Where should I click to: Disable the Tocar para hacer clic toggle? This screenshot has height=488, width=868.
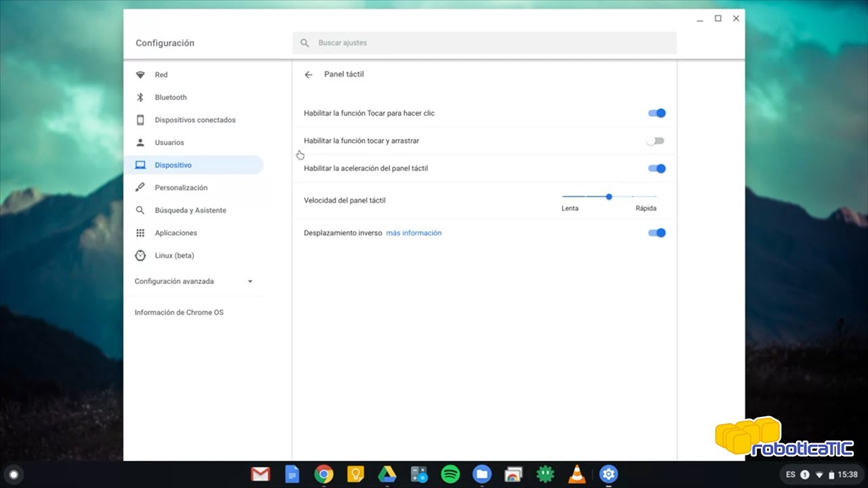click(x=656, y=113)
